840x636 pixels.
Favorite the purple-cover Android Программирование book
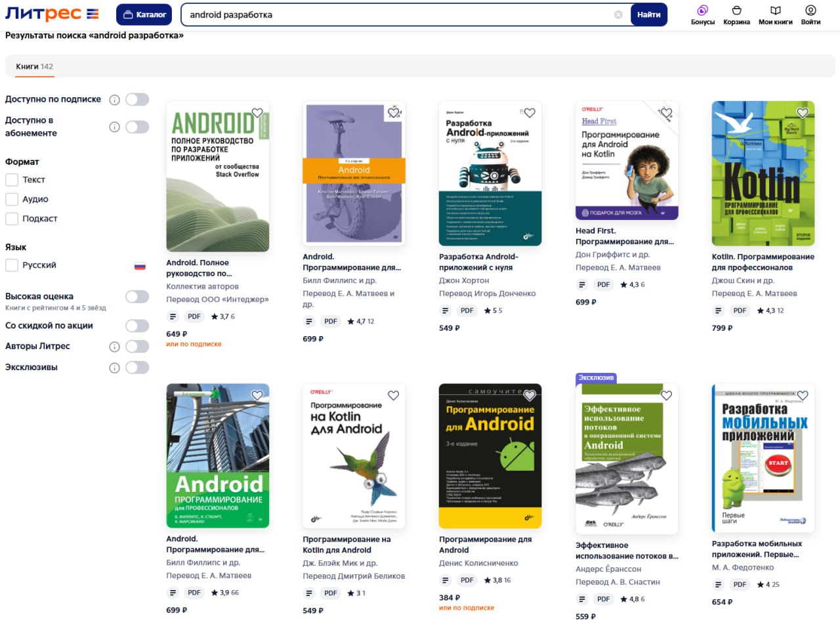(394, 113)
